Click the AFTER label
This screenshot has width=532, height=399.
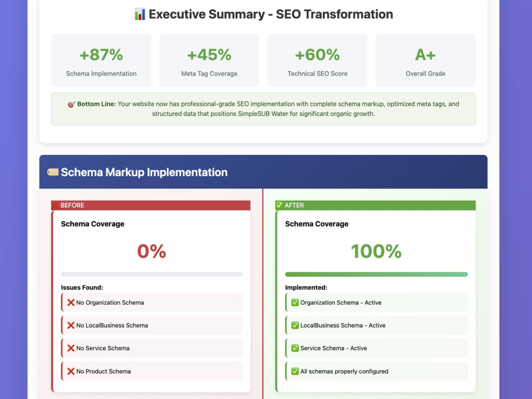coord(294,205)
